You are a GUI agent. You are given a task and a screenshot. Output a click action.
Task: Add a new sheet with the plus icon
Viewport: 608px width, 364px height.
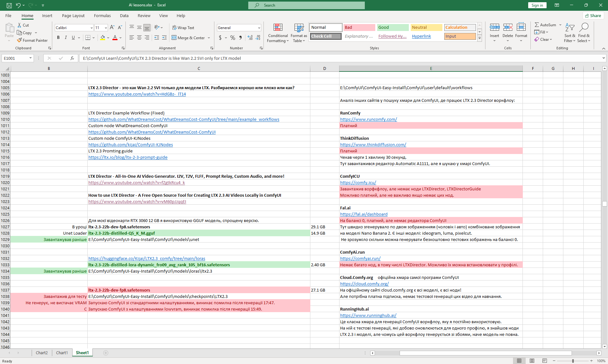tap(106, 353)
